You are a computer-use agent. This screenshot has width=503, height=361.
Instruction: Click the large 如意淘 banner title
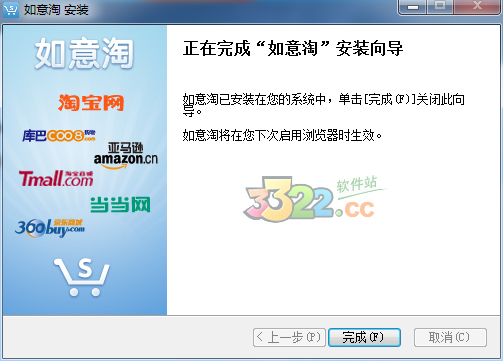click(84, 53)
